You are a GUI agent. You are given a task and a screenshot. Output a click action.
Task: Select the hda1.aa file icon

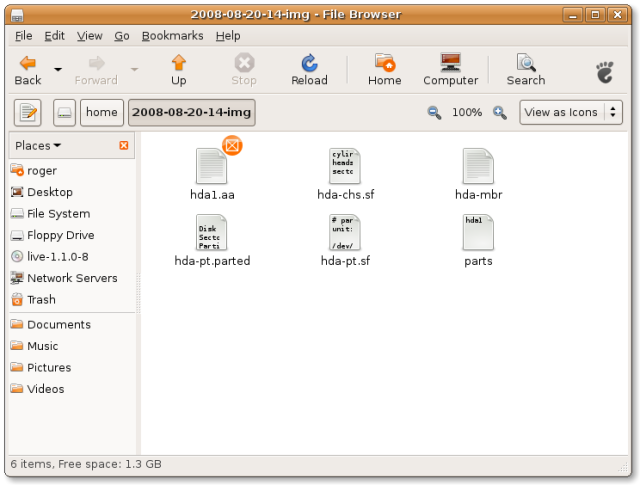coord(211,166)
